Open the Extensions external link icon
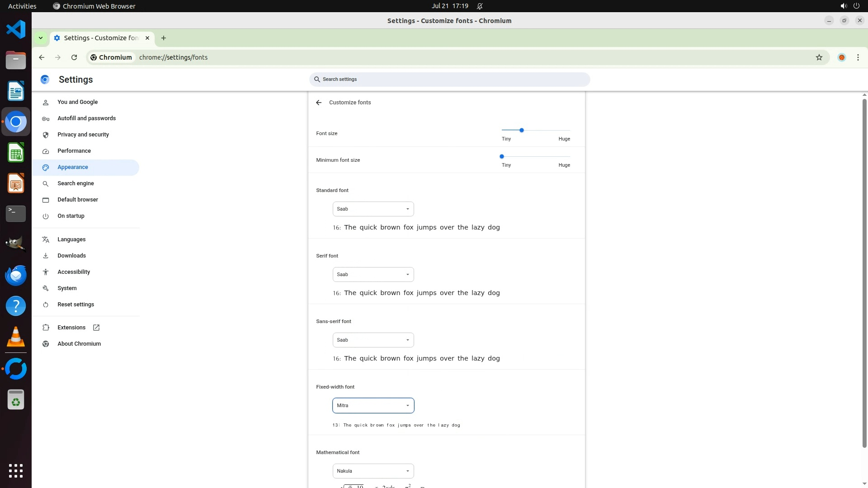 [96, 328]
